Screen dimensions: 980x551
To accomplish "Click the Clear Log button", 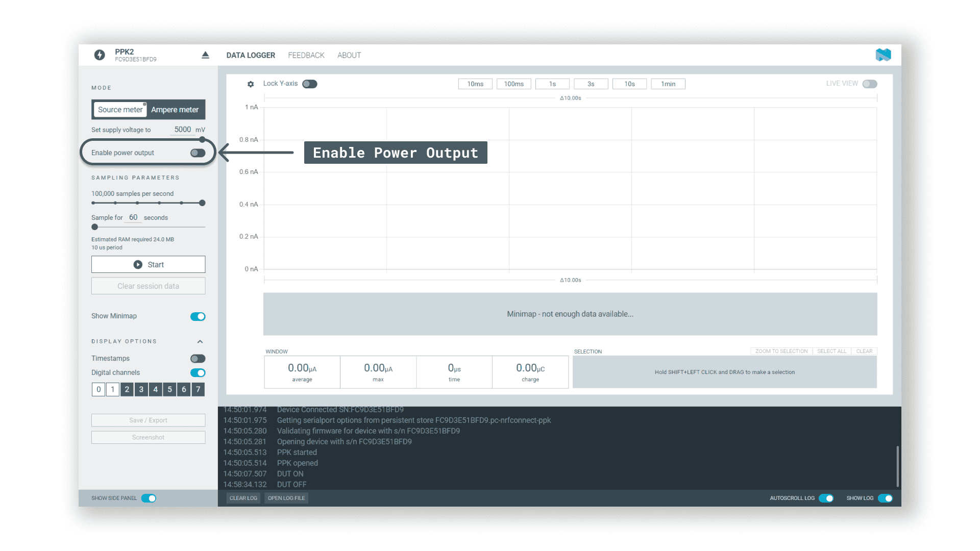I will tap(243, 498).
